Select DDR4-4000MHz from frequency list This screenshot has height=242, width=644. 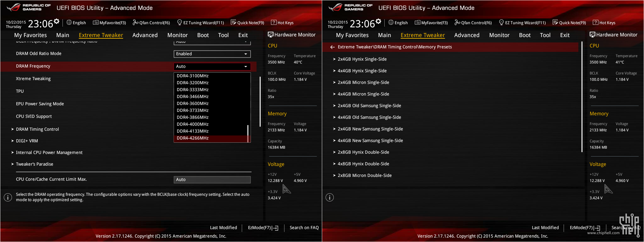(x=192, y=124)
